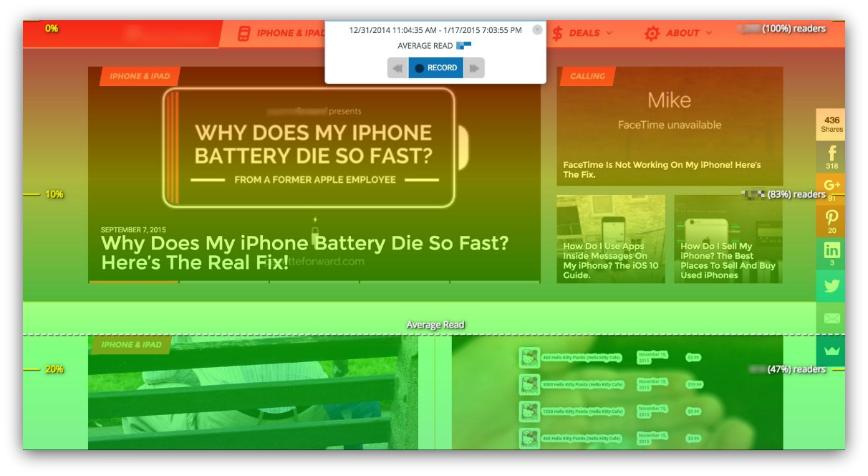Open the iPhone & iPad nav menu
This screenshot has width=868, height=476.
click(290, 33)
